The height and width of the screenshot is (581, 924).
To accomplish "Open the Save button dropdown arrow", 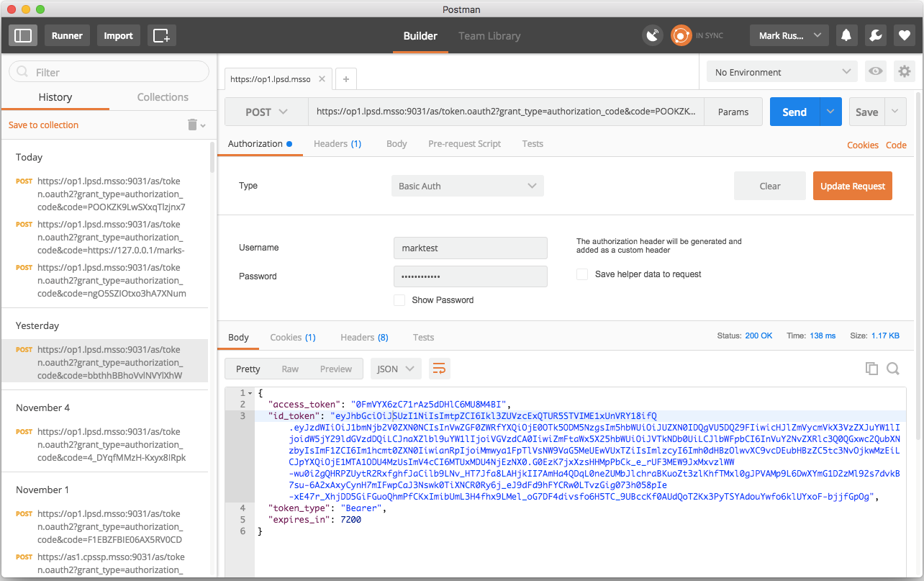I will click(894, 112).
